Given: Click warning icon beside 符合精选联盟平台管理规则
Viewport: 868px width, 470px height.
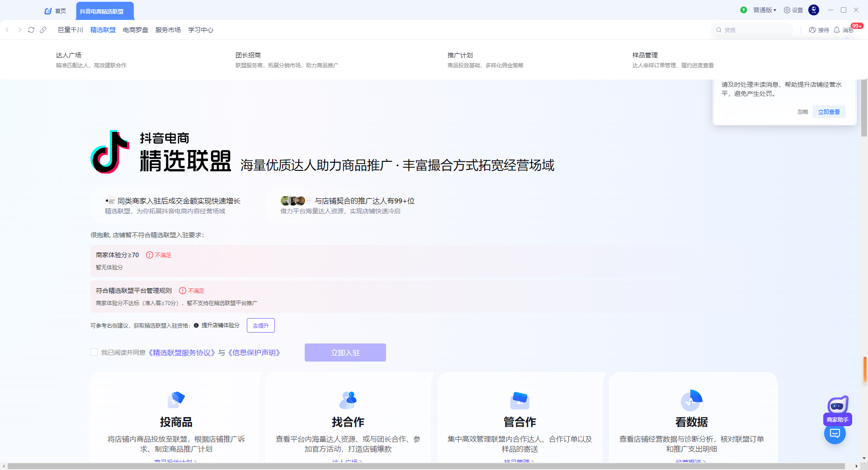Looking at the screenshot, I should point(183,291).
